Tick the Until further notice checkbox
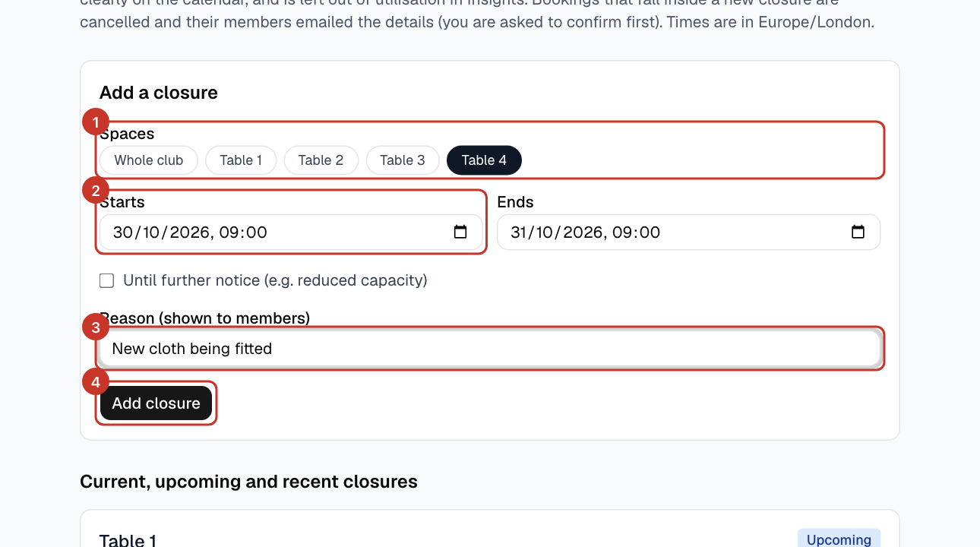The height and width of the screenshot is (547, 980). click(107, 281)
